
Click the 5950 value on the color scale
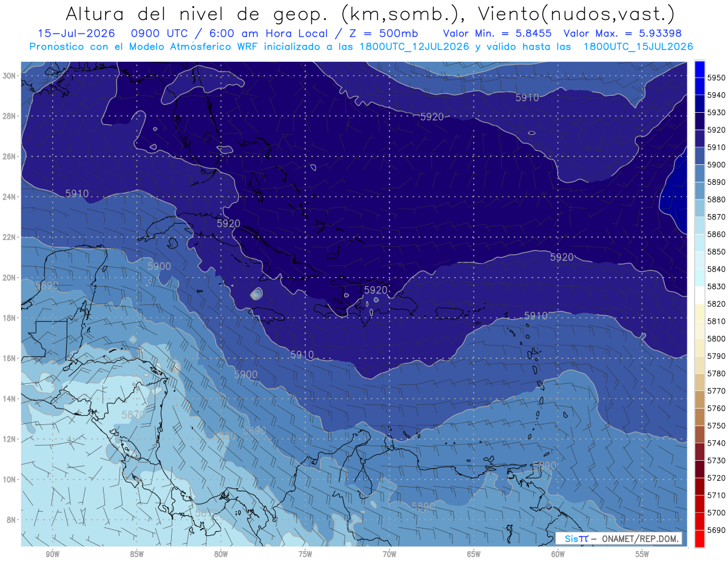pos(716,78)
